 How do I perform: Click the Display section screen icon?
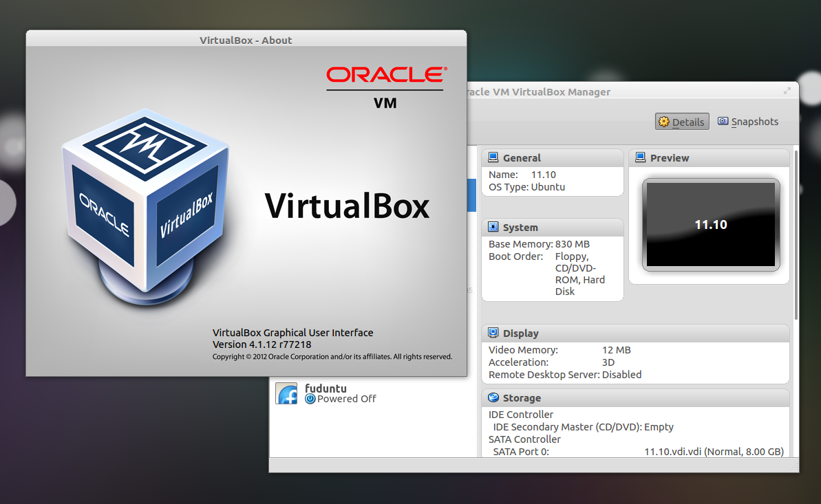click(493, 333)
